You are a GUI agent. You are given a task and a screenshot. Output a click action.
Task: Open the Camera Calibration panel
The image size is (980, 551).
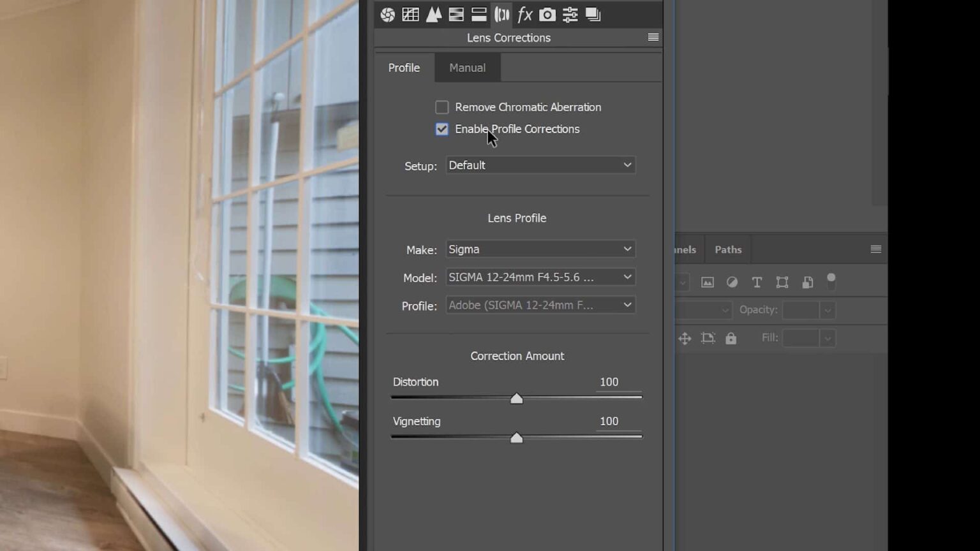pyautogui.click(x=547, y=14)
